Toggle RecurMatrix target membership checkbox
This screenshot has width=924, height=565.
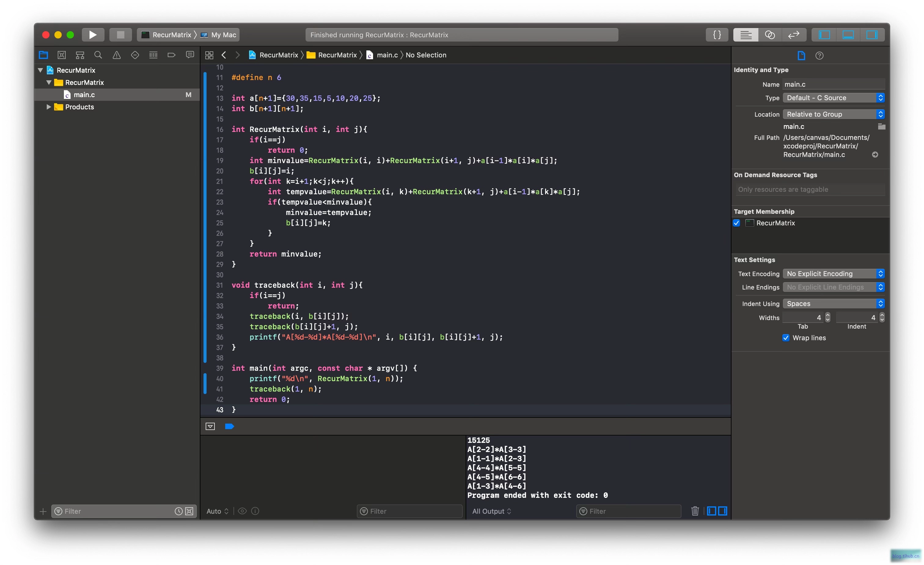736,223
